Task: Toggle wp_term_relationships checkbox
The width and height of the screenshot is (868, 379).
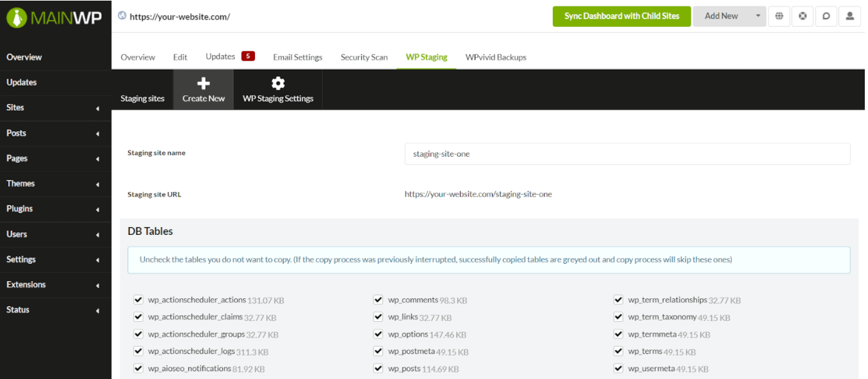Action: pyautogui.click(x=618, y=300)
